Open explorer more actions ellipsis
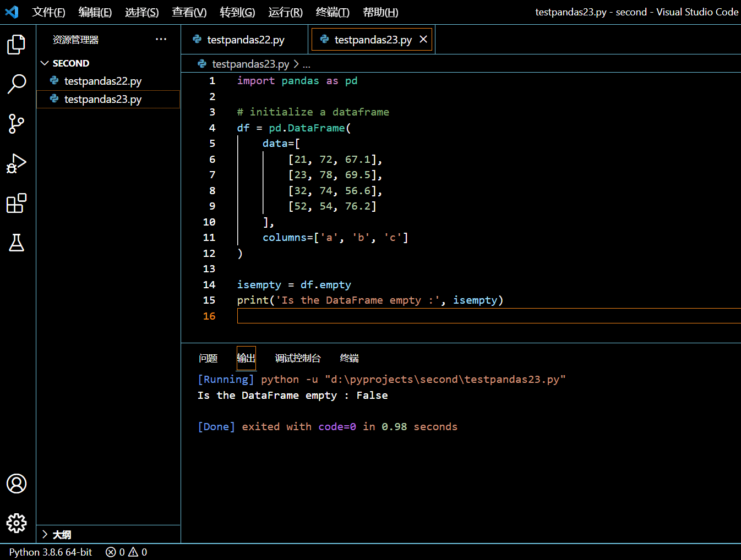This screenshot has height=560, width=741. point(161,39)
